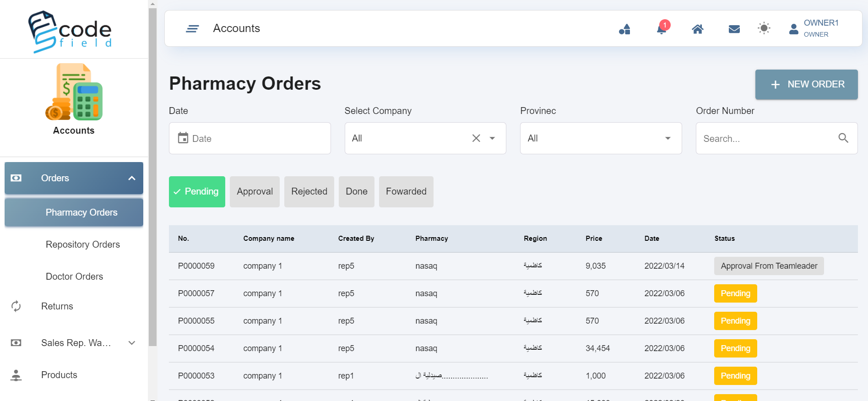
Task: Enable the Approval status filter chip
Action: [255, 192]
